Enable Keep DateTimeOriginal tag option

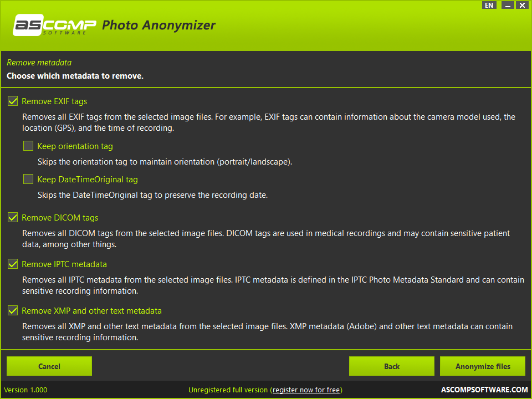[x=28, y=179]
